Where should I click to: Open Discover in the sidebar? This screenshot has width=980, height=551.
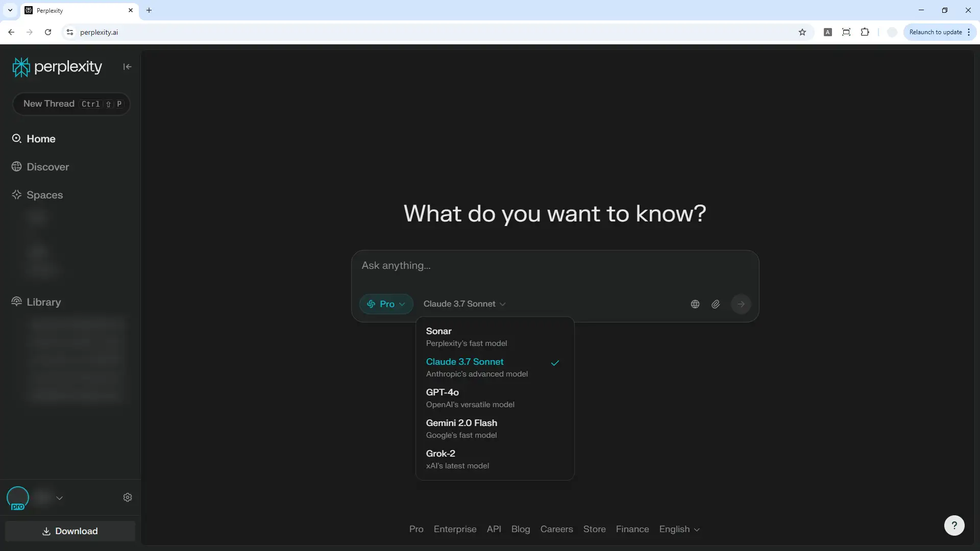(47, 167)
